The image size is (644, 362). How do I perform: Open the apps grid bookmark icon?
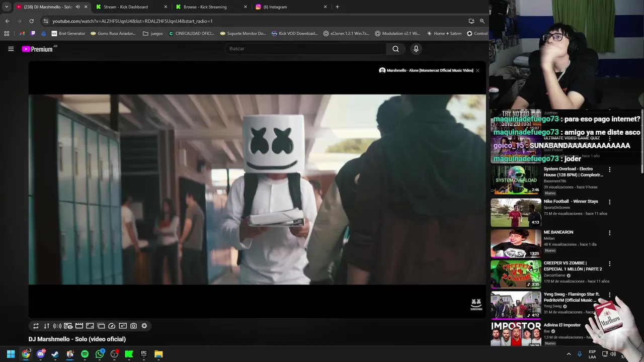(7, 34)
